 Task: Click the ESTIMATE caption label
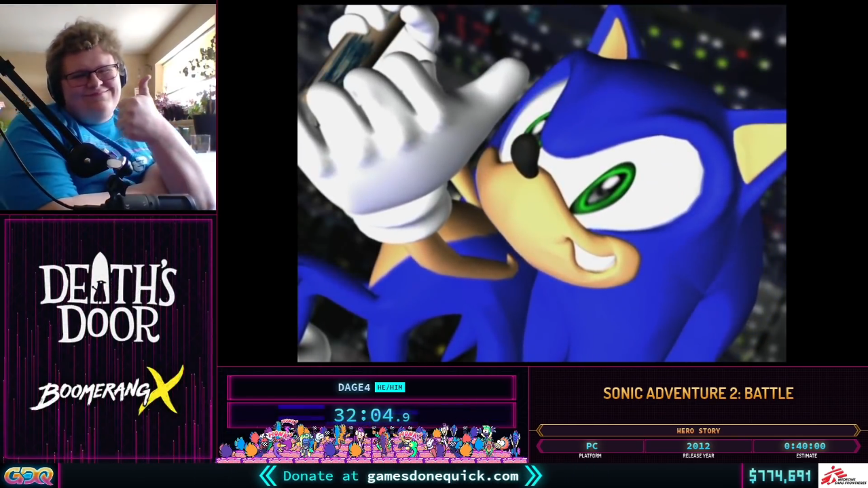(806, 456)
